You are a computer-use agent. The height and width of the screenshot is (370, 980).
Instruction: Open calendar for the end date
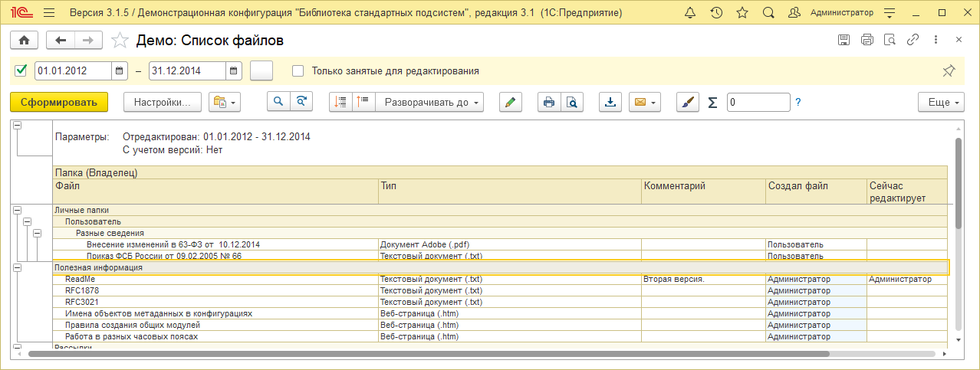coord(234,70)
